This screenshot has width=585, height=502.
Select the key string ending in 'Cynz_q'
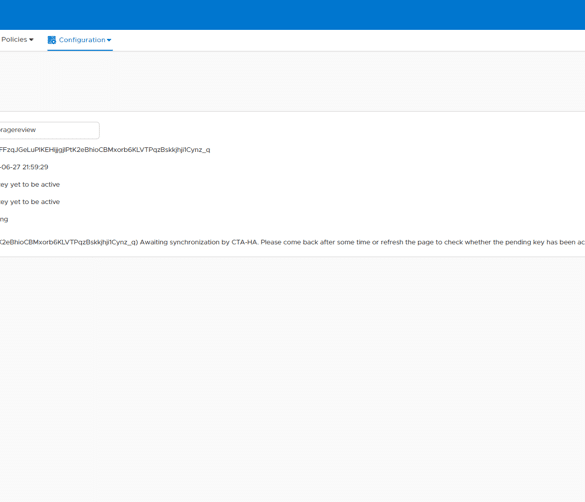tap(105, 150)
